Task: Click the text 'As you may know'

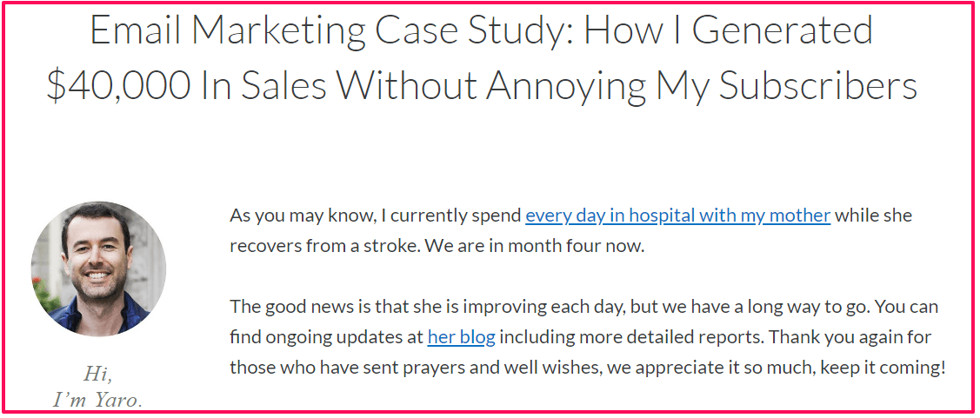Action: click(301, 216)
